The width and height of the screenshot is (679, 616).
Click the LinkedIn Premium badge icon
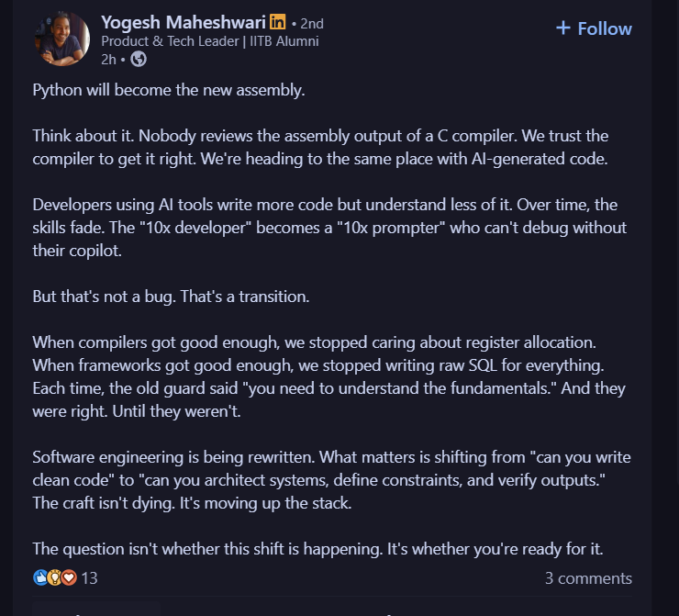pos(278,23)
